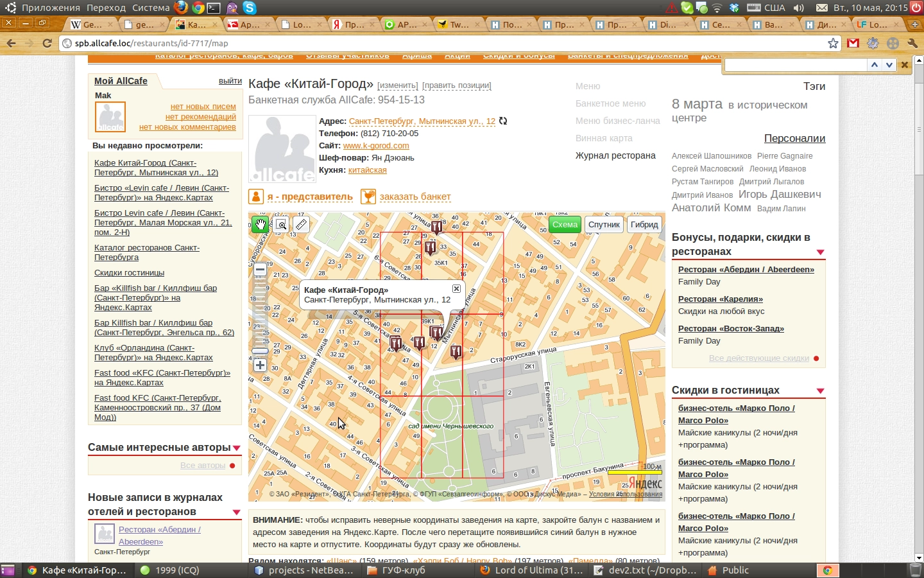Open the «dev2.txt» taskbar window
Image resolution: width=924 pixels, height=578 pixels.
coord(646,570)
